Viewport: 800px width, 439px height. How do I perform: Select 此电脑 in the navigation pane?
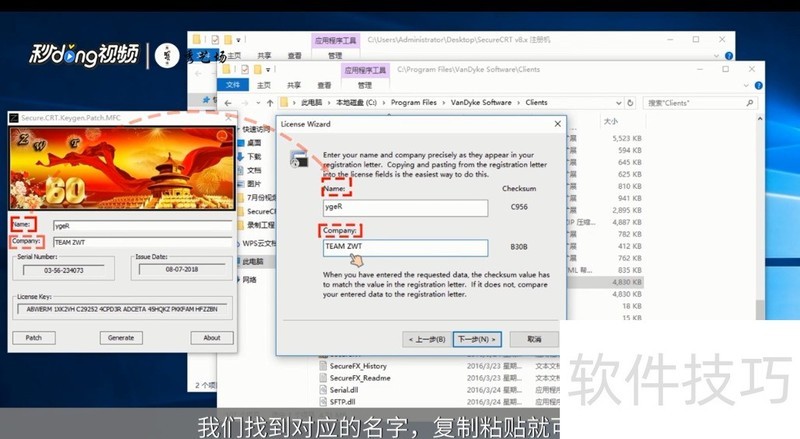(256, 260)
